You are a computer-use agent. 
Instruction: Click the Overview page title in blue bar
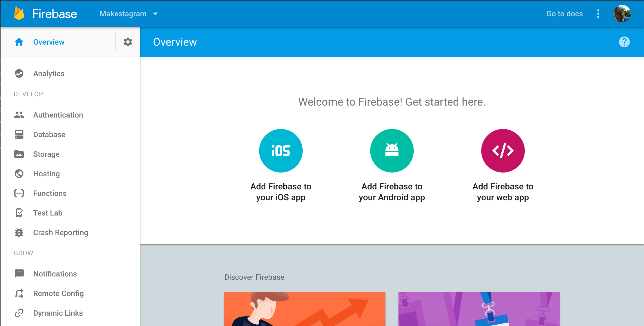tap(175, 42)
